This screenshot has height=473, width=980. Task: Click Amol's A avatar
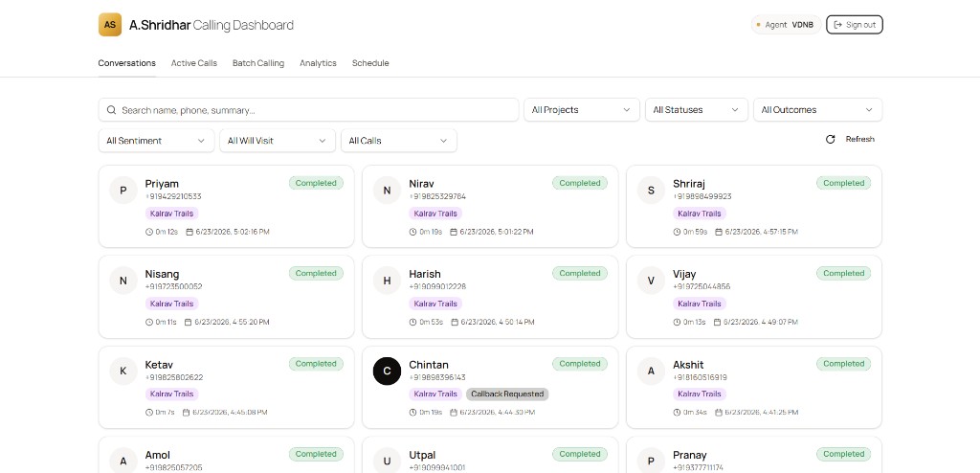tap(123, 462)
